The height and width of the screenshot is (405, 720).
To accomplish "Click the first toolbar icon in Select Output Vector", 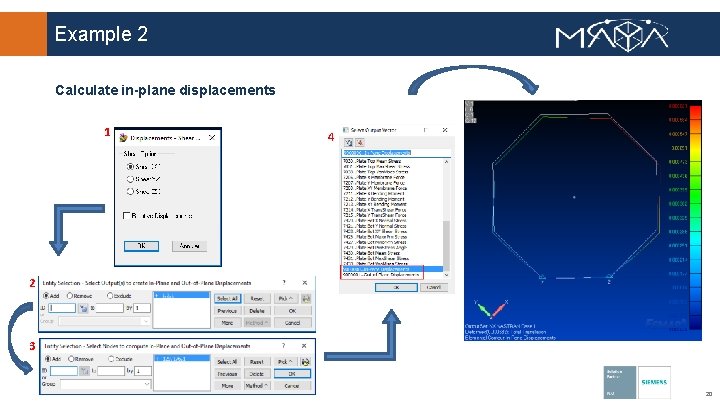I will pos(349,142).
